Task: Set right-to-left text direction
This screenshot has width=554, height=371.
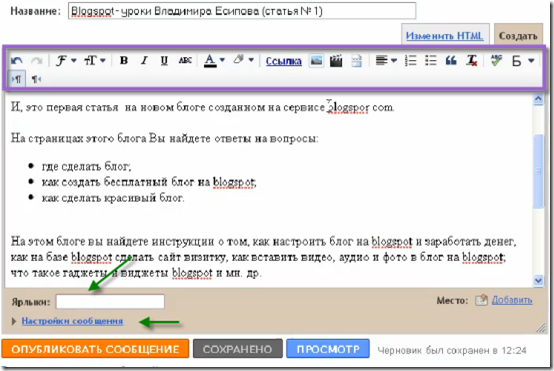Action: (x=36, y=79)
